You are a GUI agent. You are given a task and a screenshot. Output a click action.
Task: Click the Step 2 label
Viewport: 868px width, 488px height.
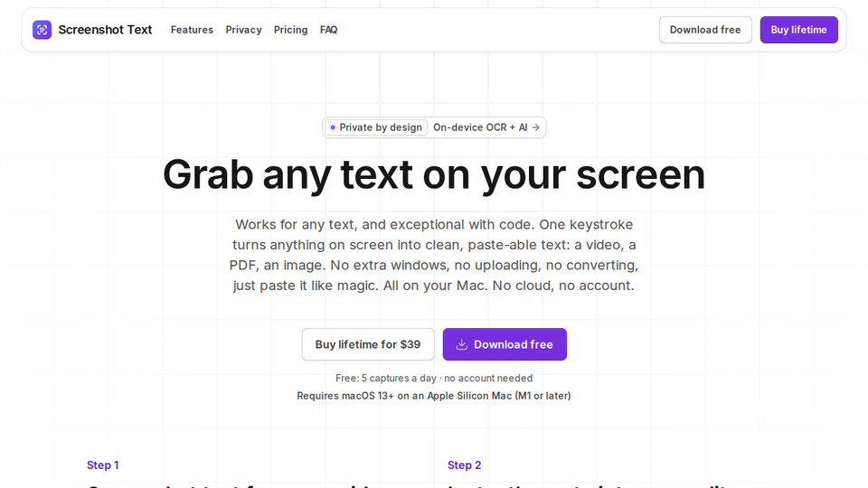[465, 465]
